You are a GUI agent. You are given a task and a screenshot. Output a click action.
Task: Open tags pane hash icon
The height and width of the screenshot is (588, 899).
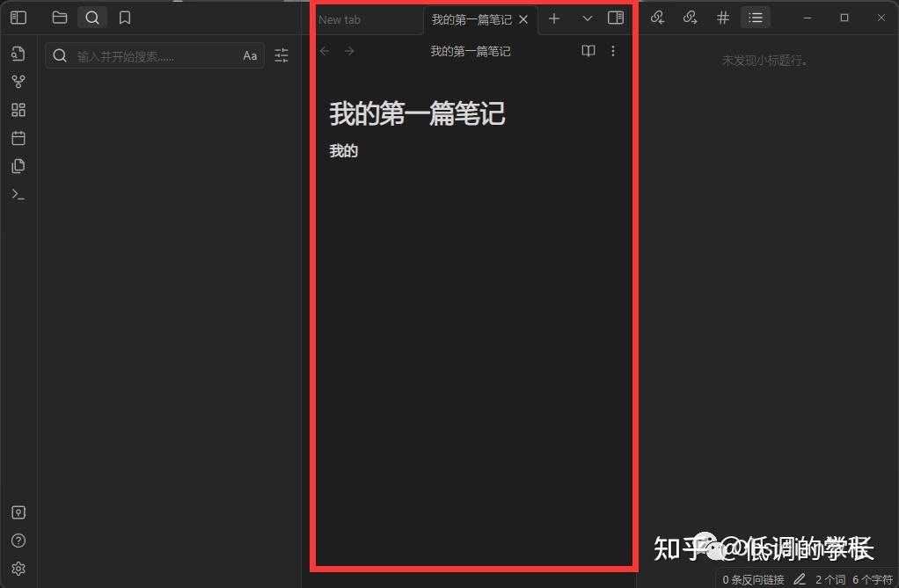point(723,18)
